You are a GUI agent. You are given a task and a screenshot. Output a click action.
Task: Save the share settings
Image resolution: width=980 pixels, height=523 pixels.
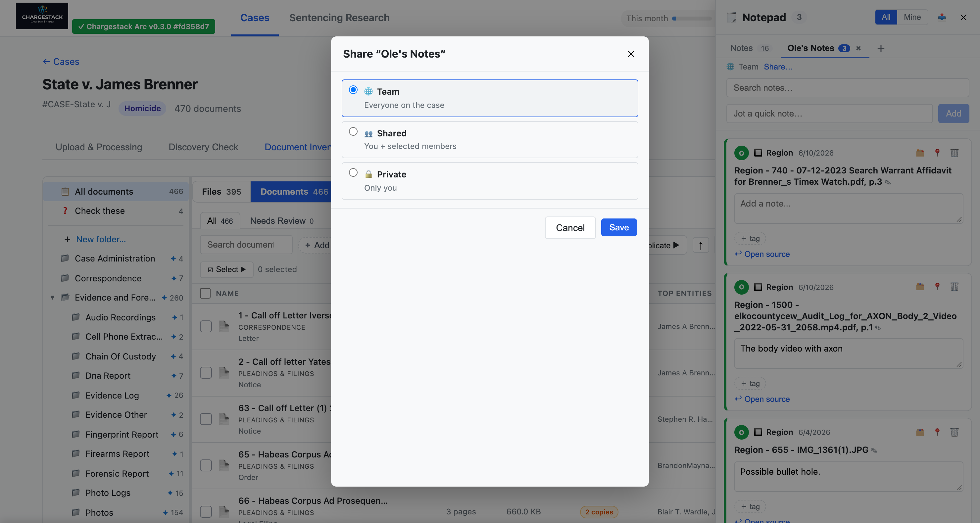(618, 227)
